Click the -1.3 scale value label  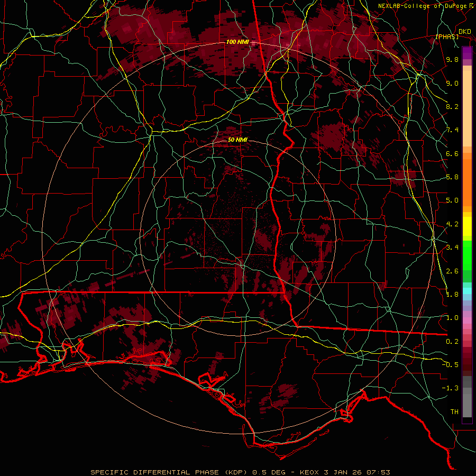coord(450,389)
